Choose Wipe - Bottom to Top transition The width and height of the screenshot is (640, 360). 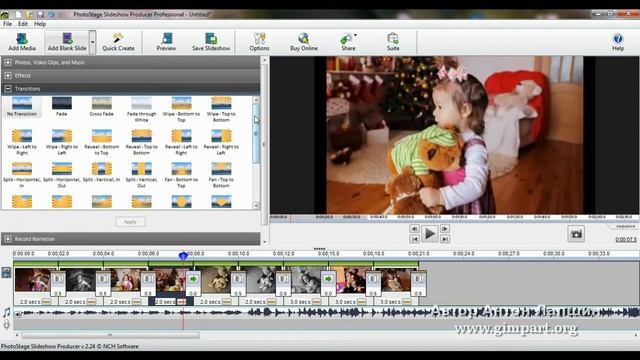tap(181, 109)
